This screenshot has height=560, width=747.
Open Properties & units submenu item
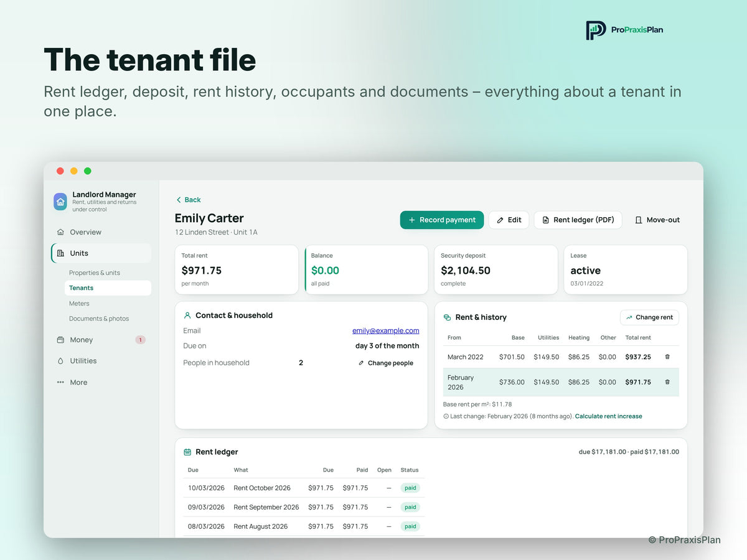click(x=95, y=273)
